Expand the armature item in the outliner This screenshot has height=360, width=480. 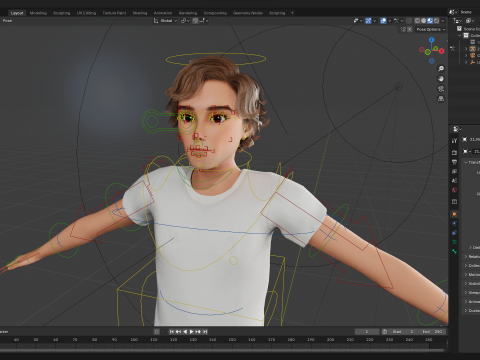[466, 49]
